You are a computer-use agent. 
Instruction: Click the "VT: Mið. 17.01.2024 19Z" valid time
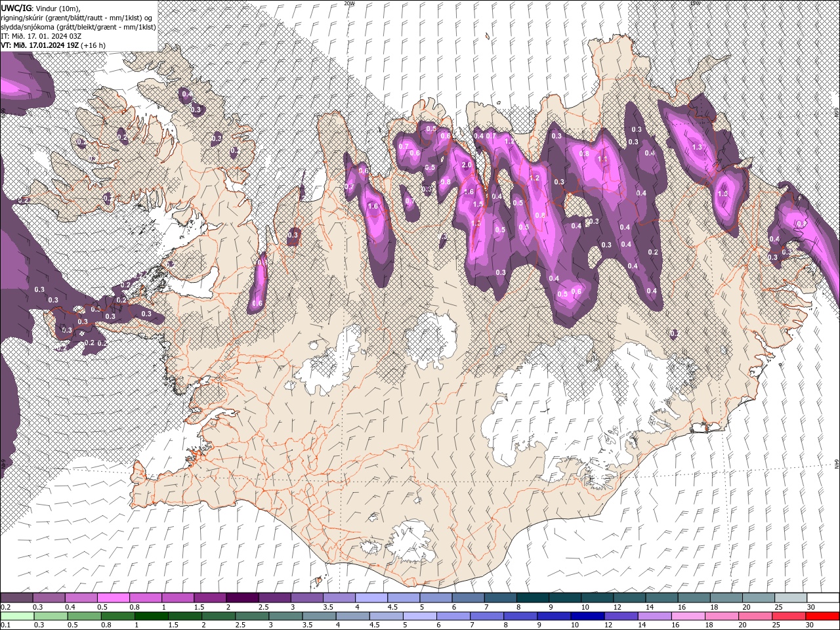[x=40, y=45]
